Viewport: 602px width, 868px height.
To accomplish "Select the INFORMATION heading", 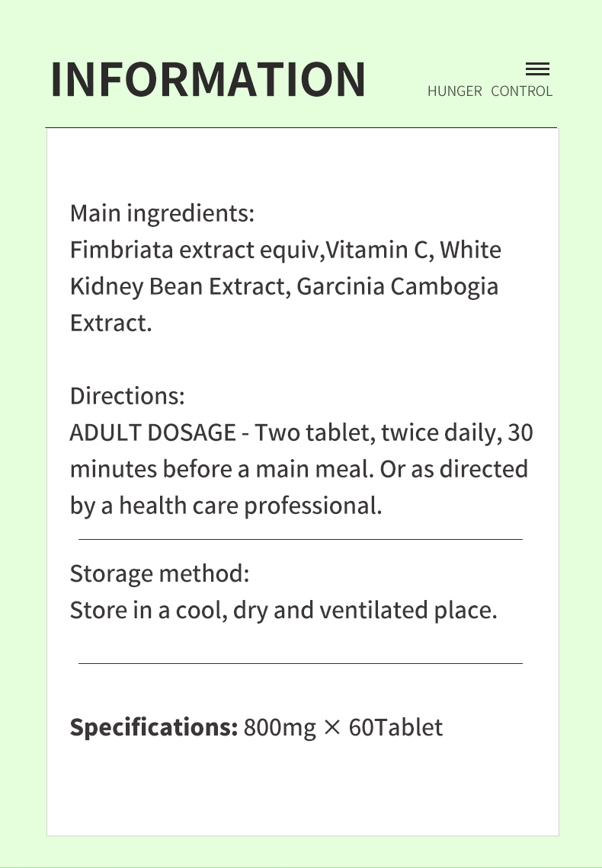I will pos(208,79).
